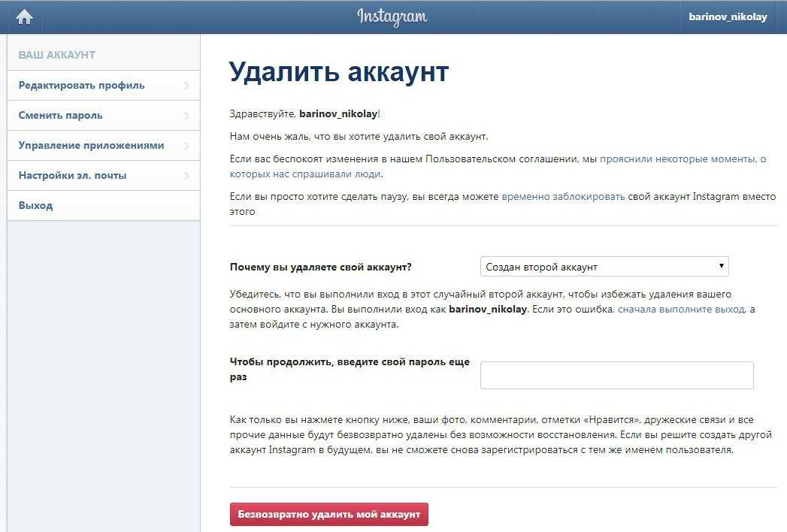
Task: Click chevron next to Настройки эл. почты
Action: [x=186, y=176]
